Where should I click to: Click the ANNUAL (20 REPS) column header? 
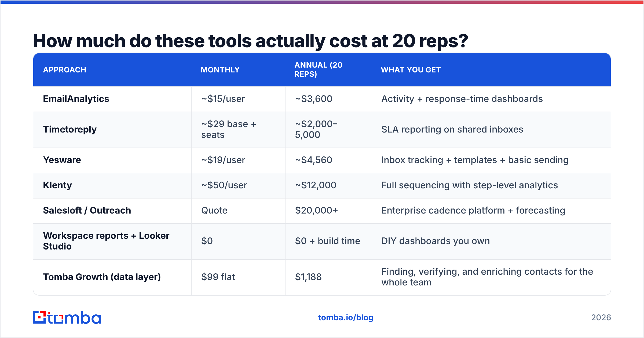point(319,69)
